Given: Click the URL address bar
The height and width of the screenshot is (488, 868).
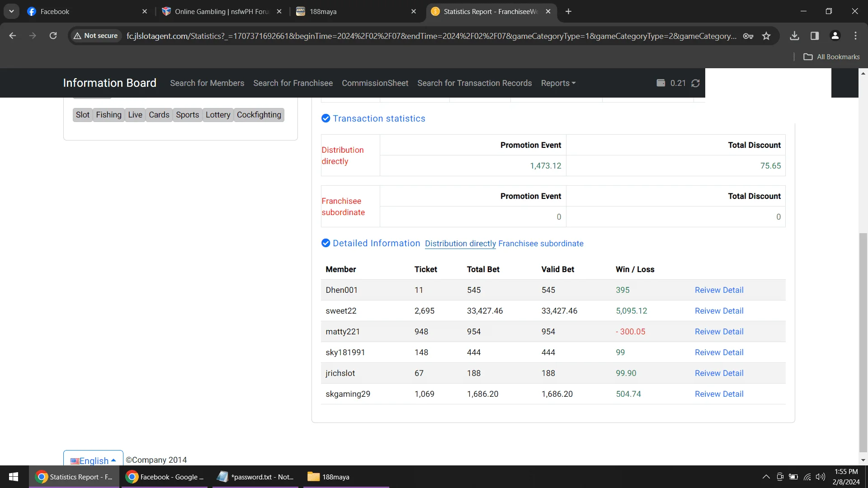Looking at the screenshot, I should tap(431, 36).
